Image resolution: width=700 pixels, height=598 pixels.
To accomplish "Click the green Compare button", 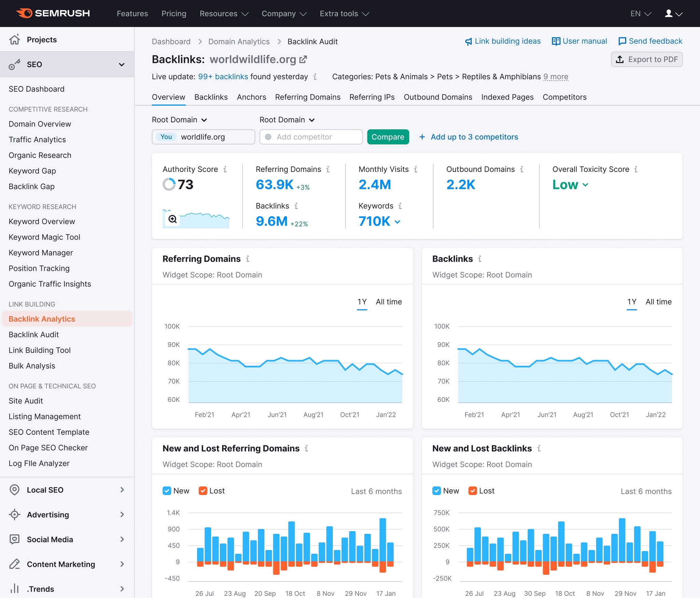I will (x=388, y=137).
